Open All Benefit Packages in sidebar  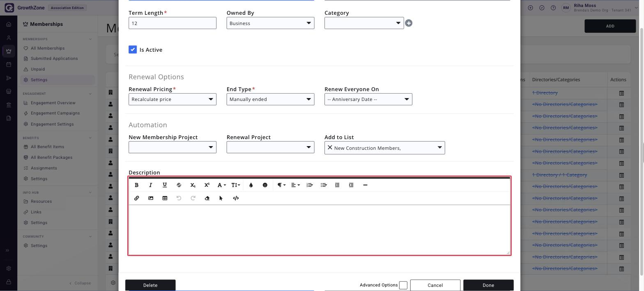(51, 158)
